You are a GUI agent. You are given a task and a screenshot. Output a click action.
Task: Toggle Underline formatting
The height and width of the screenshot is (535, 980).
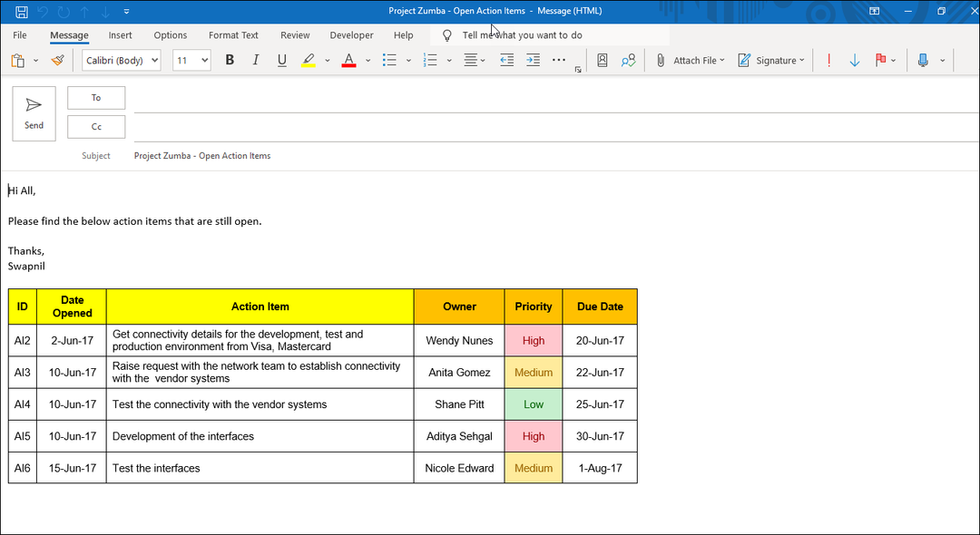(x=282, y=61)
